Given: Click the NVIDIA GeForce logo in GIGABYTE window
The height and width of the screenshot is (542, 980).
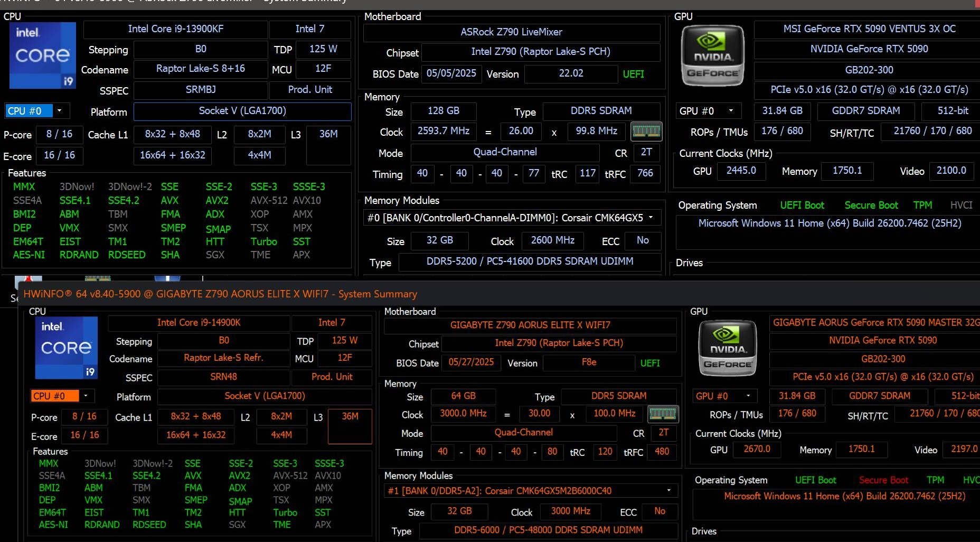Looking at the screenshot, I should point(728,349).
